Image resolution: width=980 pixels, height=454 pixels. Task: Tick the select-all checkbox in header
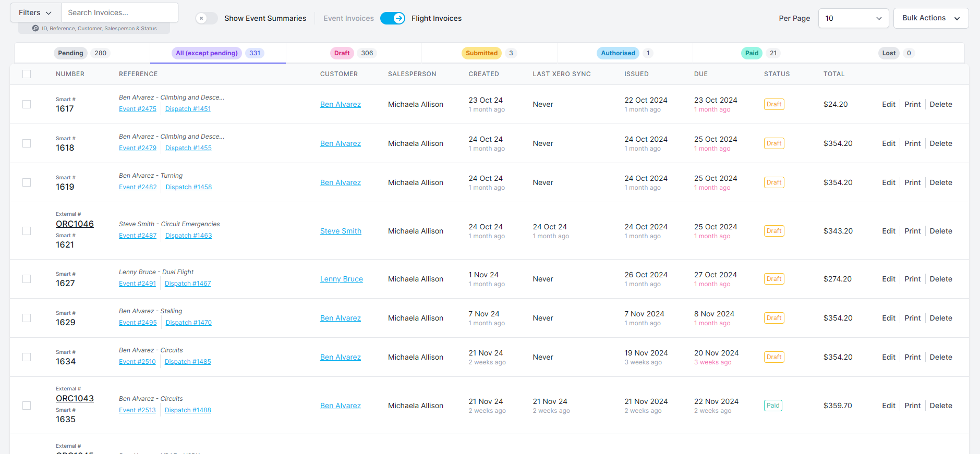point(27,74)
